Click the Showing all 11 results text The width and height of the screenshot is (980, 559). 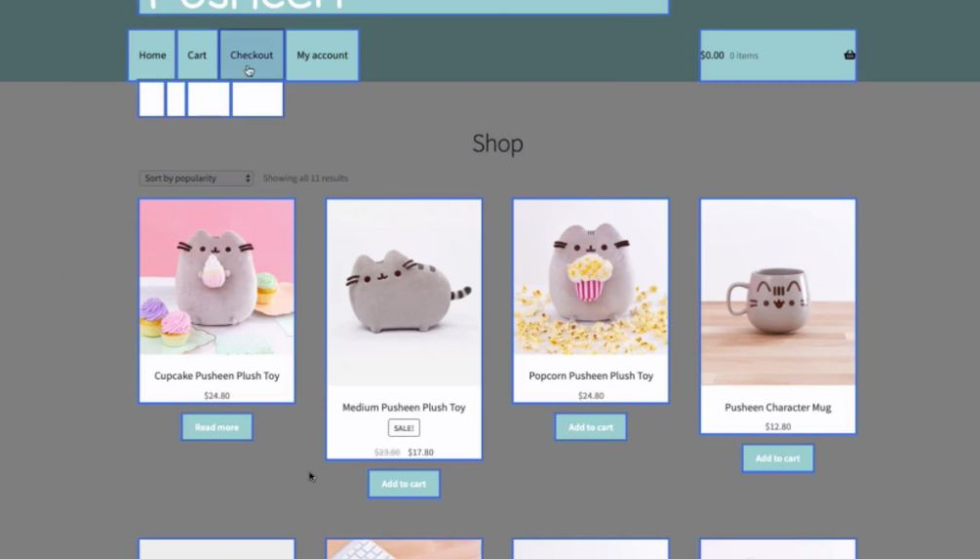[x=305, y=179]
